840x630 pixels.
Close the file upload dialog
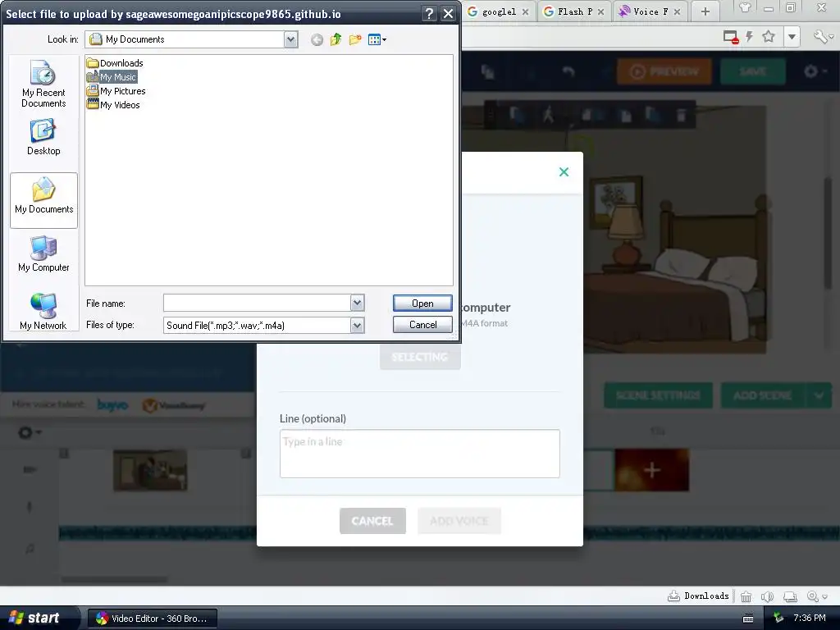point(448,14)
